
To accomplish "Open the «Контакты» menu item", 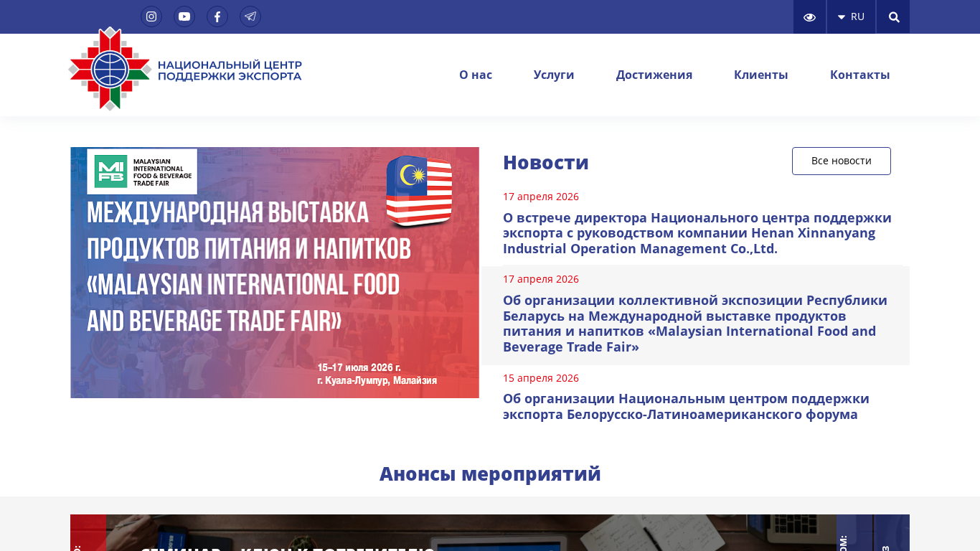I will coord(860,75).
